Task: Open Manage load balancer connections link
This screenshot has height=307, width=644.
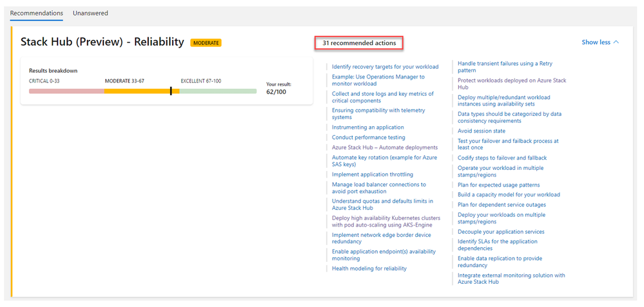Action: [378, 188]
